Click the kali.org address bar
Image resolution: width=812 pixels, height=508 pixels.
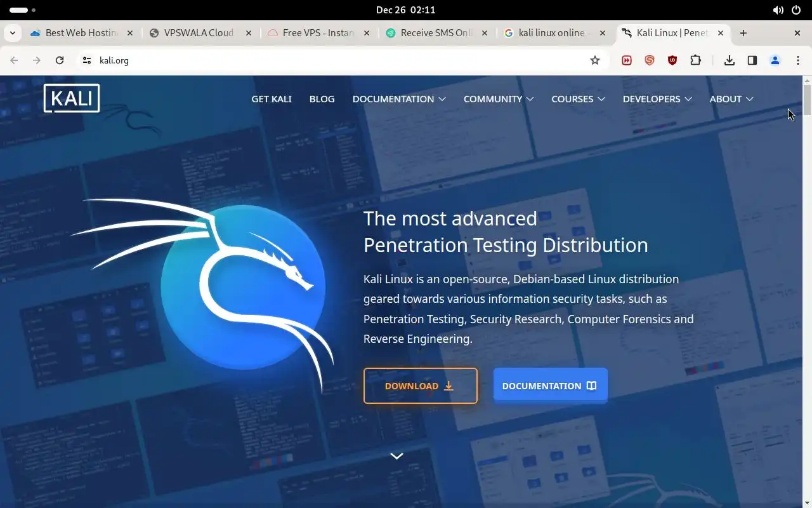point(343,60)
